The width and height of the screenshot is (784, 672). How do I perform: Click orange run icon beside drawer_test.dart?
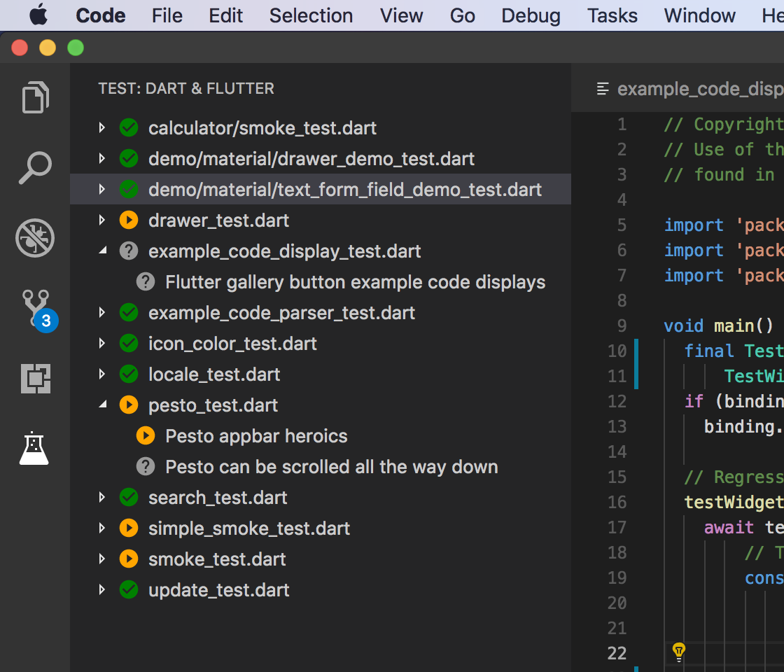click(x=128, y=220)
